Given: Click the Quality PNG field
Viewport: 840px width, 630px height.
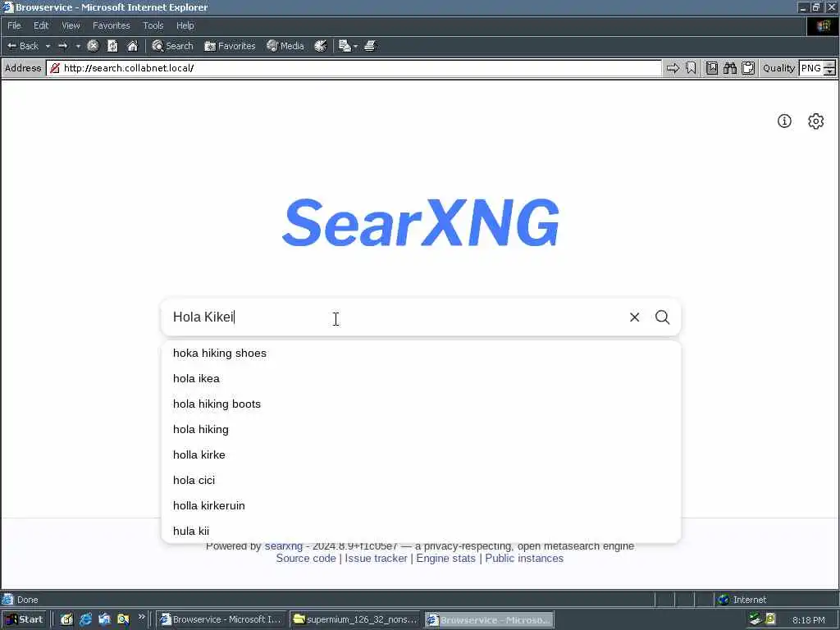Looking at the screenshot, I should [x=810, y=68].
